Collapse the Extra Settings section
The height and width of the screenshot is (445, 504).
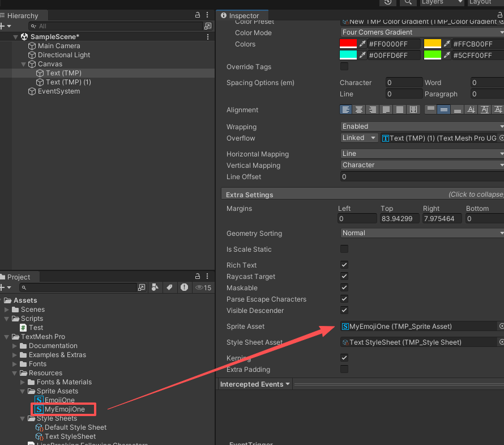coord(362,194)
